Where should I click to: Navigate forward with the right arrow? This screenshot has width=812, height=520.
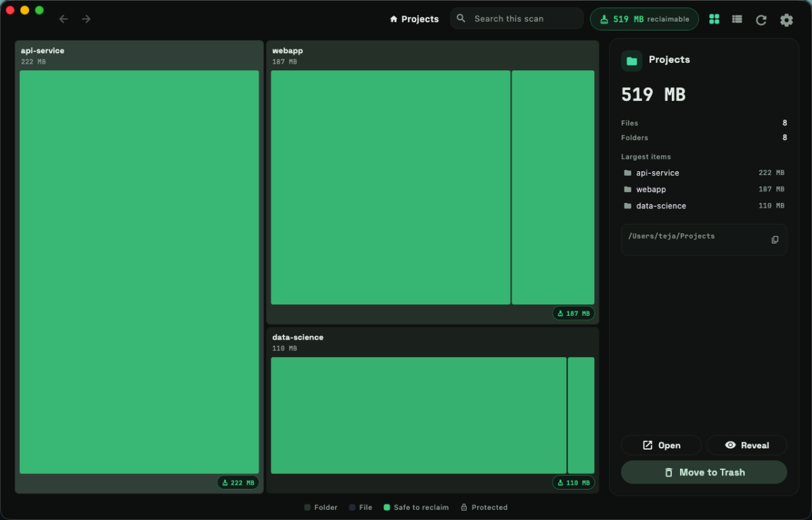coord(86,19)
